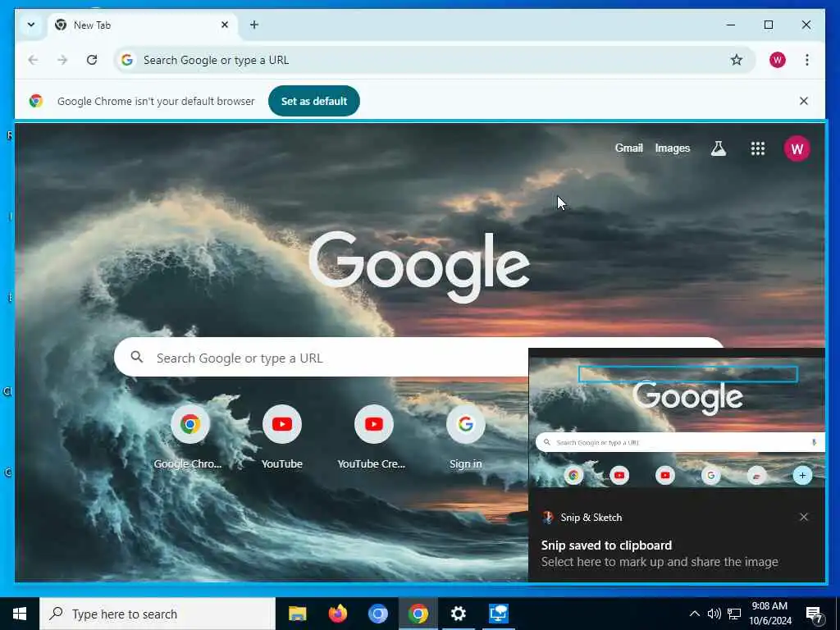Show hidden system tray icons
This screenshot has height=630, width=840.
(x=694, y=614)
